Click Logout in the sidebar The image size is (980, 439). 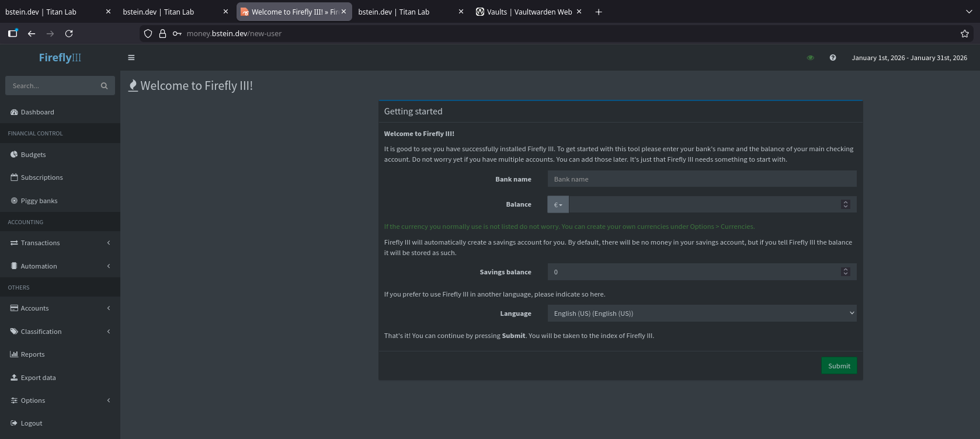click(x=32, y=423)
